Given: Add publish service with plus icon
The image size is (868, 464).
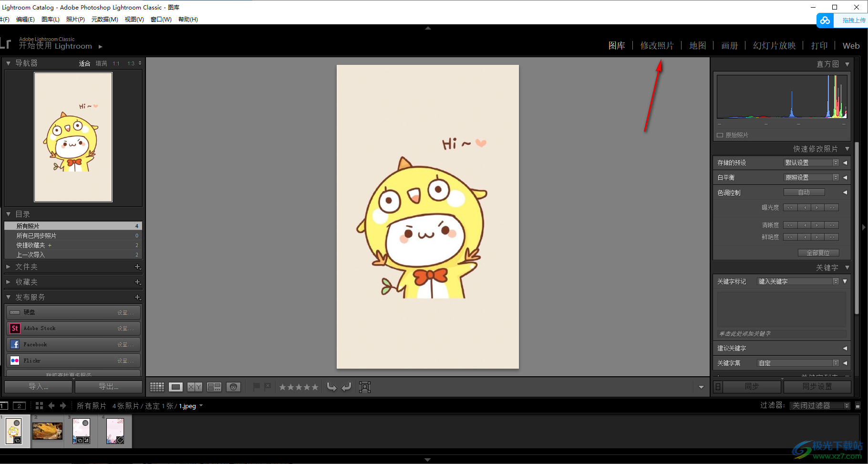Looking at the screenshot, I should (x=137, y=298).
